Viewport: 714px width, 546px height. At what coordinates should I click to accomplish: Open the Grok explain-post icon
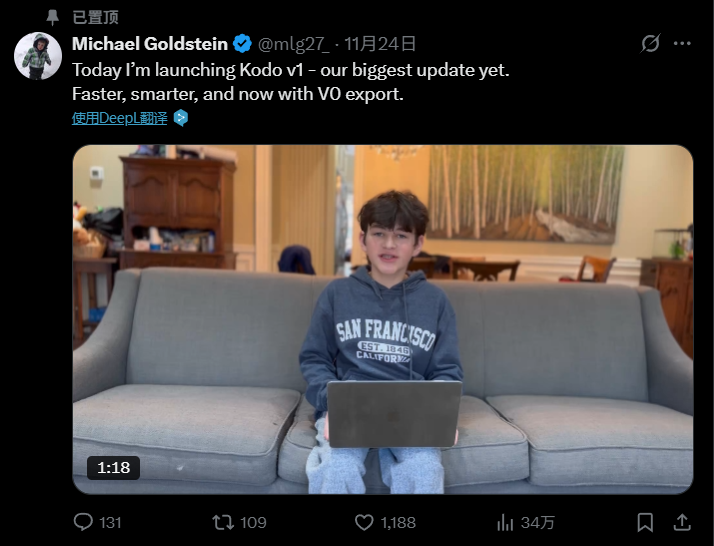(x=650, y=44)
